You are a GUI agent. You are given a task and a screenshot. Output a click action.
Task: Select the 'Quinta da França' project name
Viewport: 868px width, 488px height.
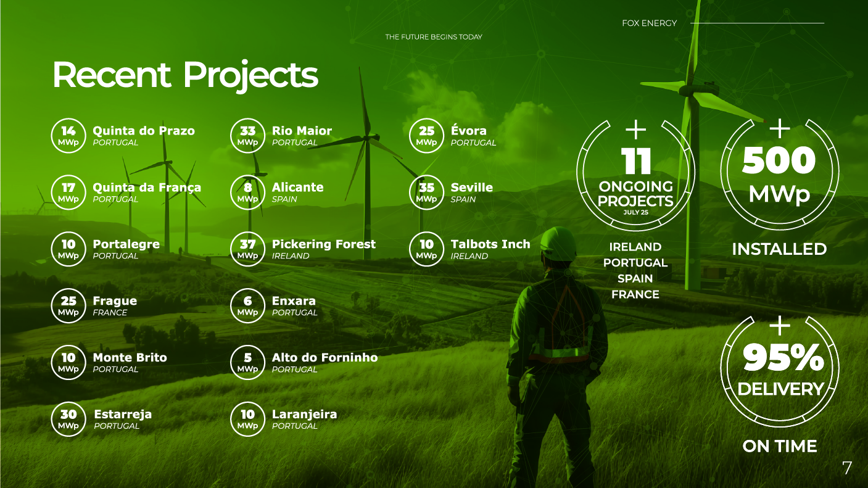click(x=147, y=188)
